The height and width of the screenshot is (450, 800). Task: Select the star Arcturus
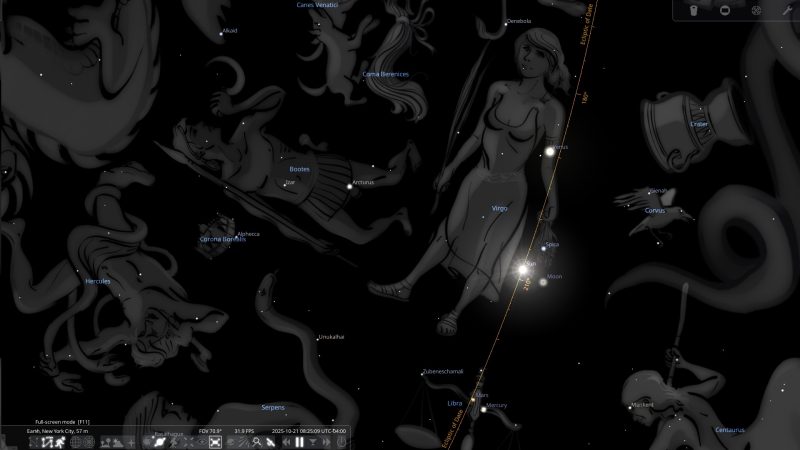tap(348, 185)
